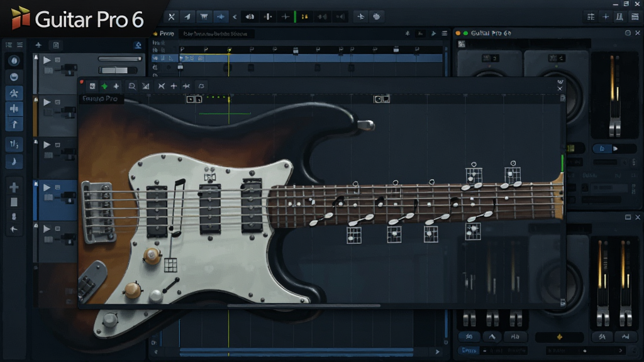644x362 pixels.
Task: Click the round knob icon at toolbar end
Action: coord(377,17)
